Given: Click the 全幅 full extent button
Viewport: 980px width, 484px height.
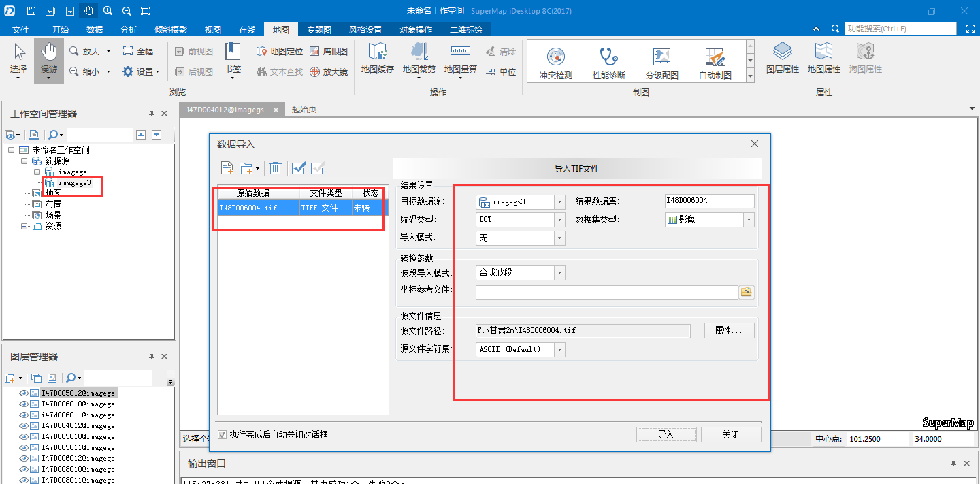Looking at the screenshot, I should [x=138, y=52].
